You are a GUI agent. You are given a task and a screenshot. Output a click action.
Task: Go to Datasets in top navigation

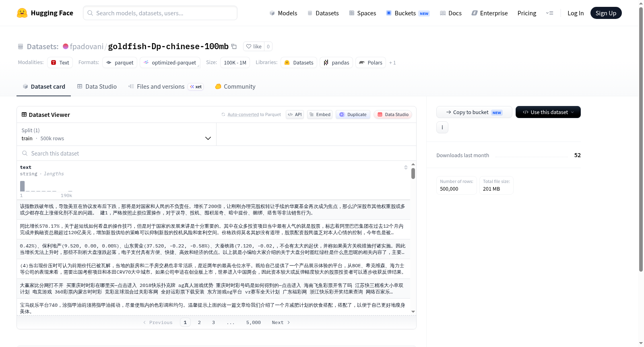click(323, 13)
